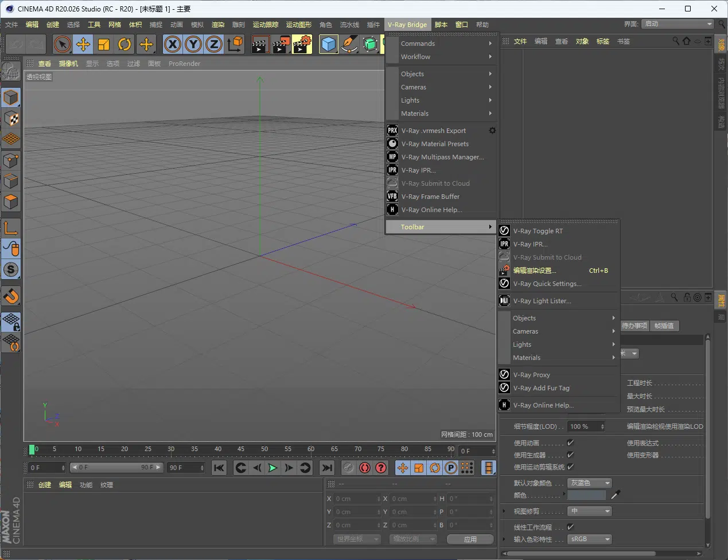
Task: Click the X position input field
Action: (x=357, y=499)
